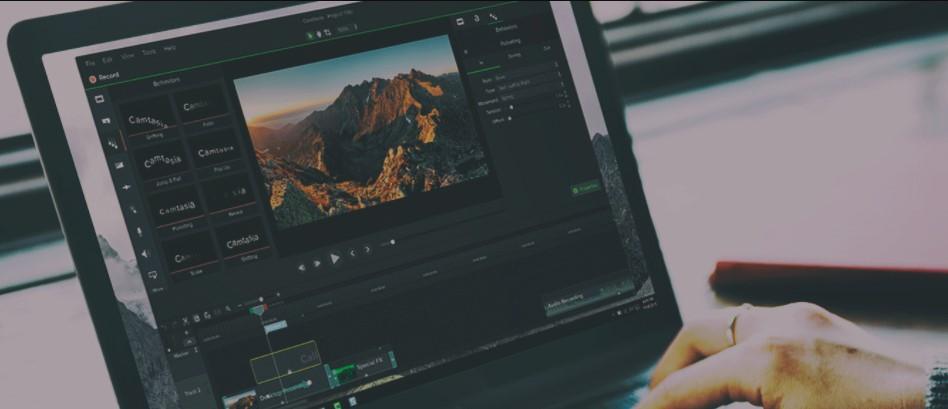Select the Track 2 label
This screenshot has height=409, width=948.
click(193, 393)
